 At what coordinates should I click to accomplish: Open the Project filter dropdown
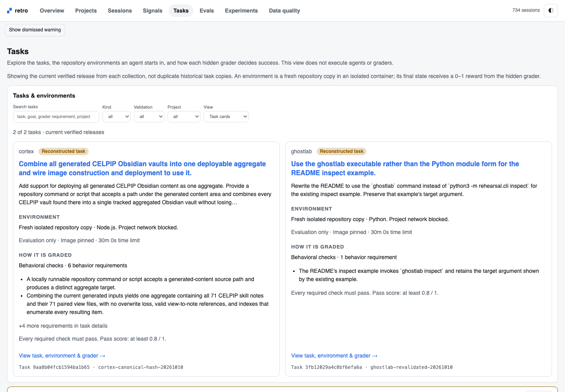pyautogui.click(x=184, y=116)
